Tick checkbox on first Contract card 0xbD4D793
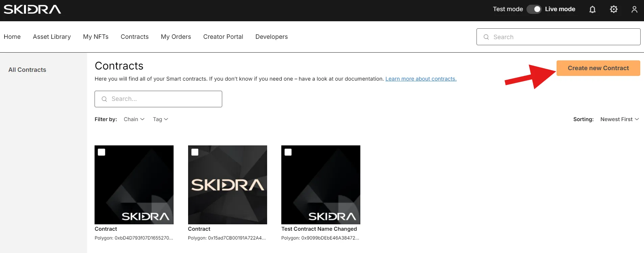The width and height of the screenshot is (644, 253). coord(101,152)
